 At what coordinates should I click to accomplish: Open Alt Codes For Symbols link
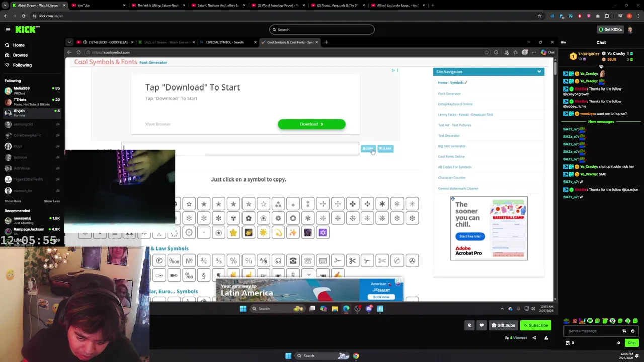click(455, 167)
